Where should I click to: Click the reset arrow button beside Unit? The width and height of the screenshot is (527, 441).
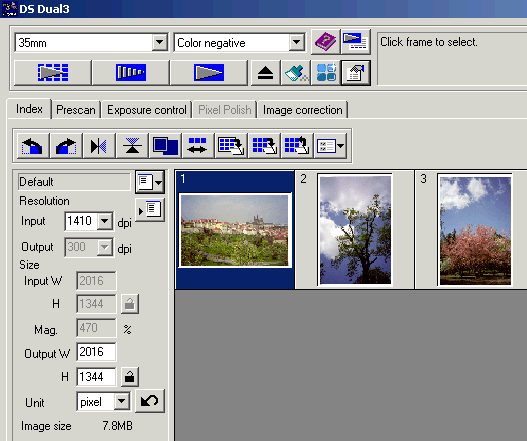(x=150, y=401)
